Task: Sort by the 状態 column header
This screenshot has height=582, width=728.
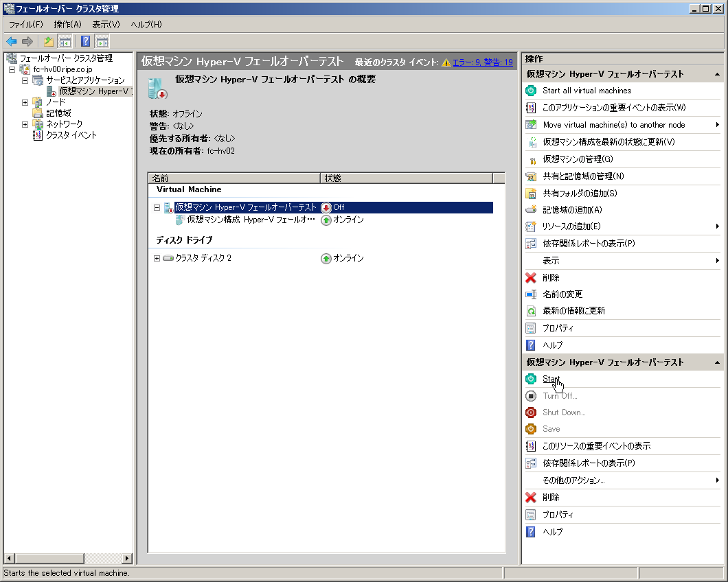Action: [407, 178]
